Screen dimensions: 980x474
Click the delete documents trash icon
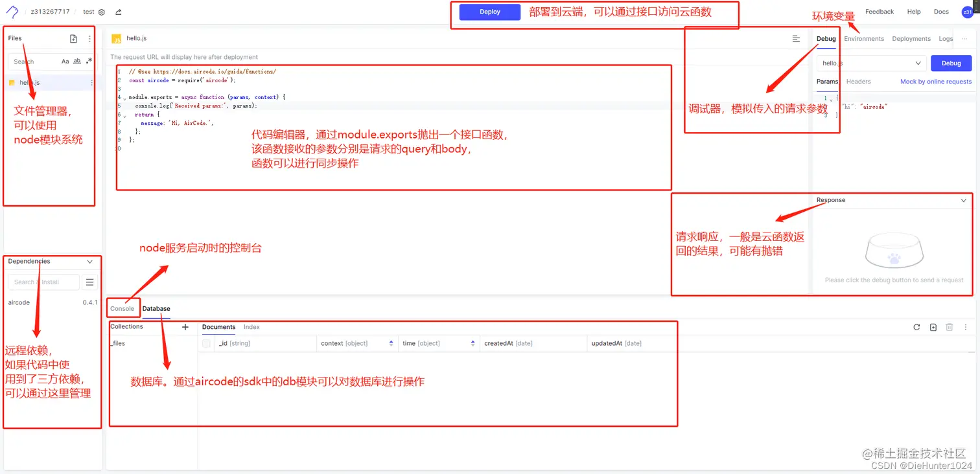coord(950,327)
